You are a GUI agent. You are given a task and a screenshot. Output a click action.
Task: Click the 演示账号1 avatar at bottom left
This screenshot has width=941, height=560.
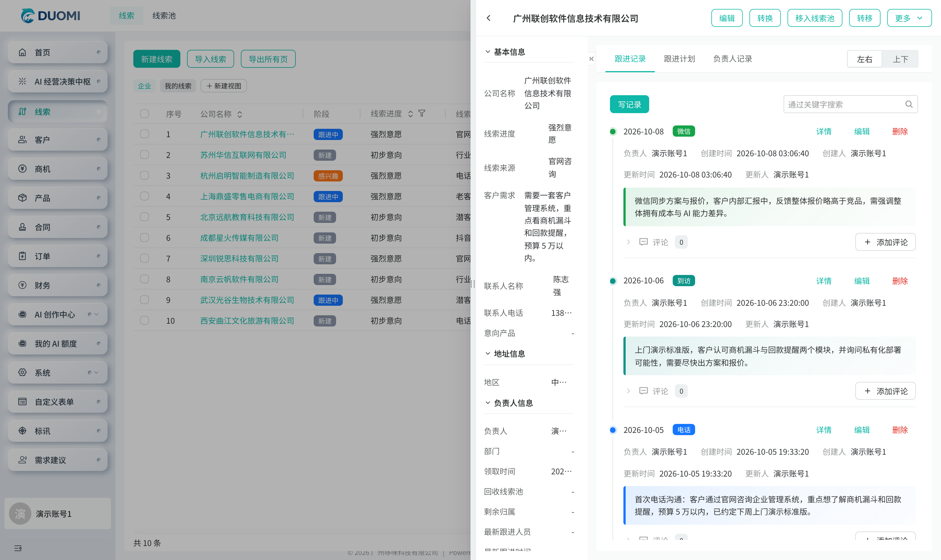click(x=20, y=514)
